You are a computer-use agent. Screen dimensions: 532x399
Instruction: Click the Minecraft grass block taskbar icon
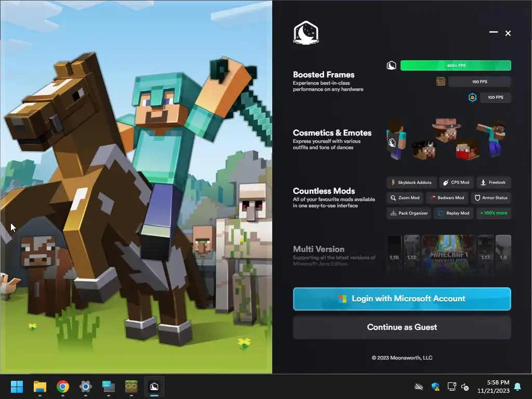131,386
